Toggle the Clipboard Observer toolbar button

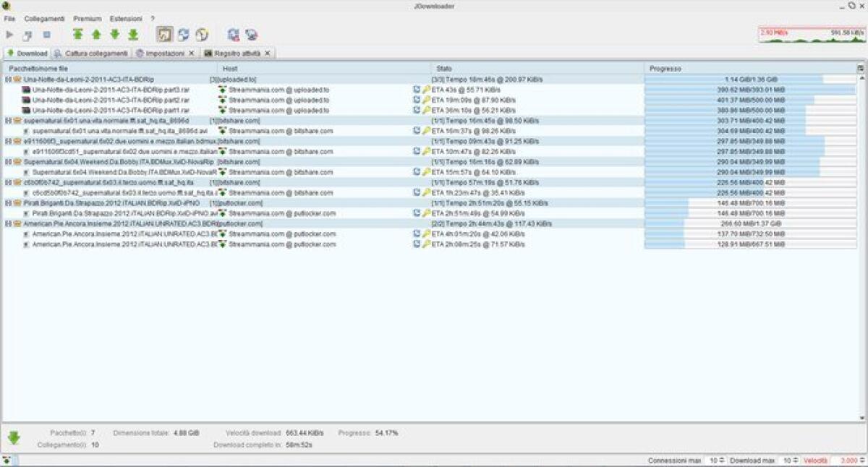[163, 33]
